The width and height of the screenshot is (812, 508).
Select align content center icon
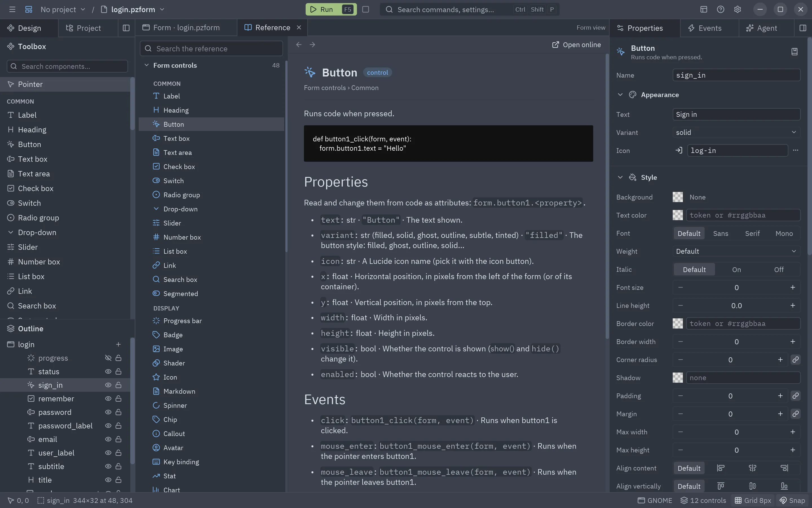point(752,468)
